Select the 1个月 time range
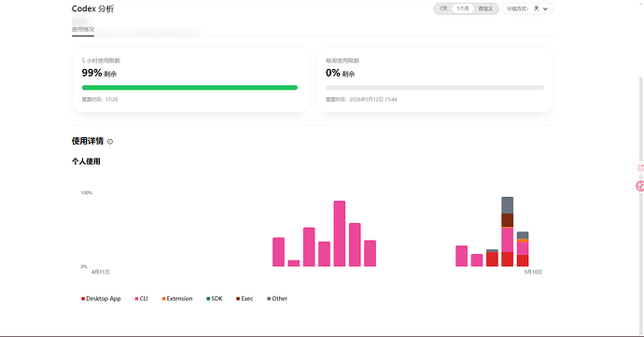This screenshot has width=644, height=337. point(463,8)
